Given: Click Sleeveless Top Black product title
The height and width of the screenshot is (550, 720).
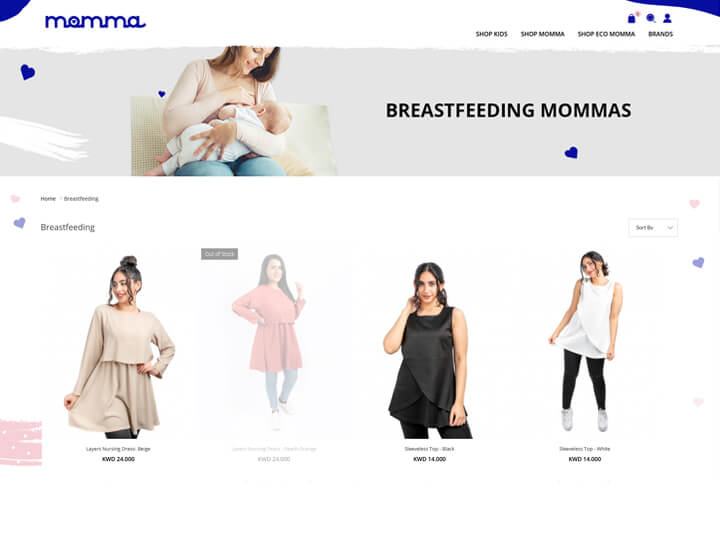Looking at the screenshot, I should point(429,449).
